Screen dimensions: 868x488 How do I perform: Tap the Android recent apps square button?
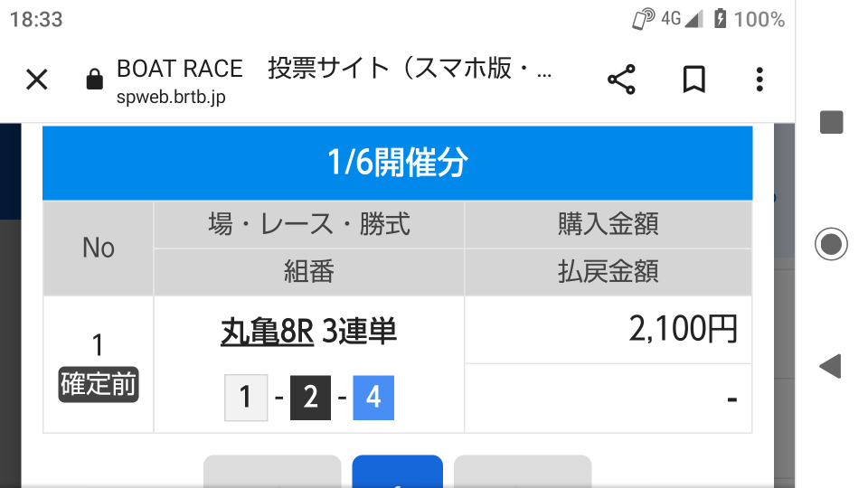(831, 122)
